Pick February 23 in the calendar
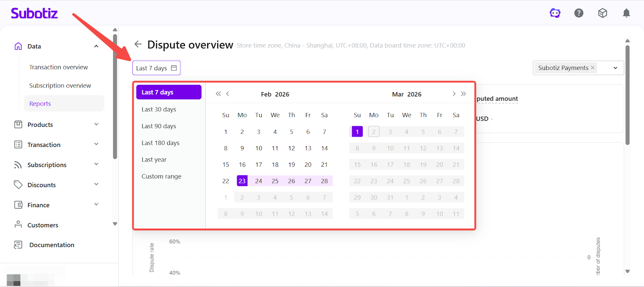This screenshot has width=644, height=287. tap(242, 181)
